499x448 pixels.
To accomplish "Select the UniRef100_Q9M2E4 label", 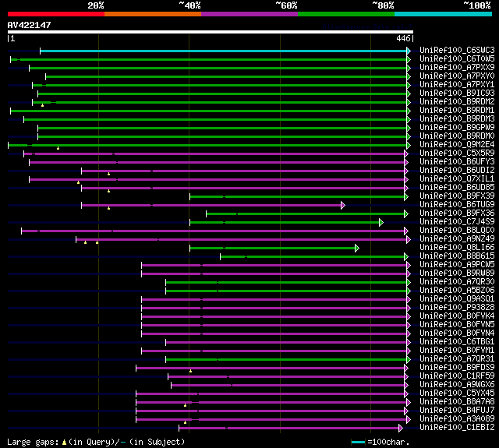I will [x=457, y=145].
